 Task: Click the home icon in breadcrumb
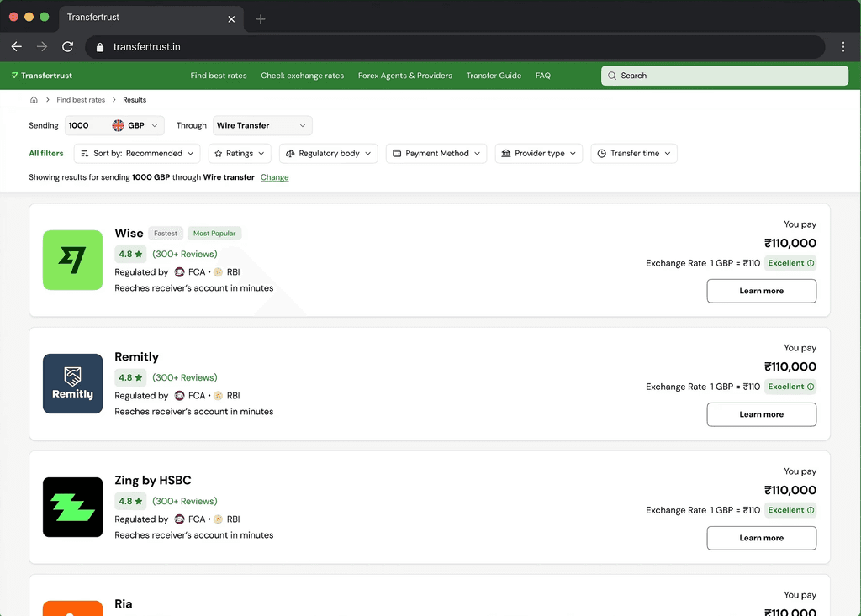point(34,100)
